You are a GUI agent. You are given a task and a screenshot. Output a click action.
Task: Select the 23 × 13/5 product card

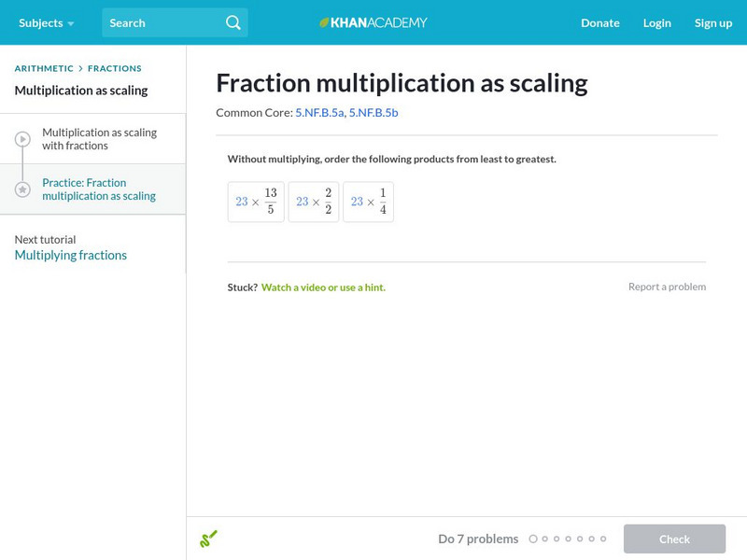pos(256,202)
